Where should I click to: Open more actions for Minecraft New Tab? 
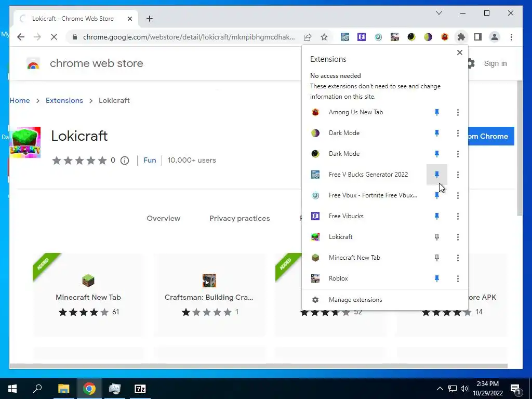click(458, 258)
